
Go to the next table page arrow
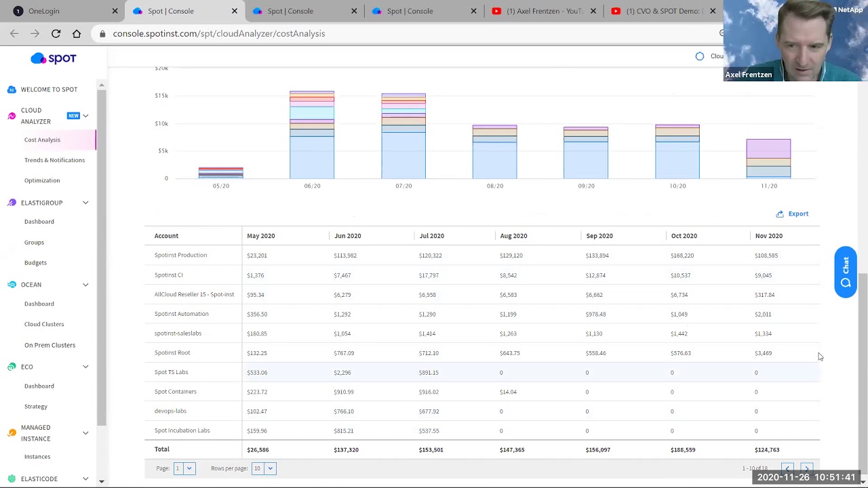[x=806, y=468]
